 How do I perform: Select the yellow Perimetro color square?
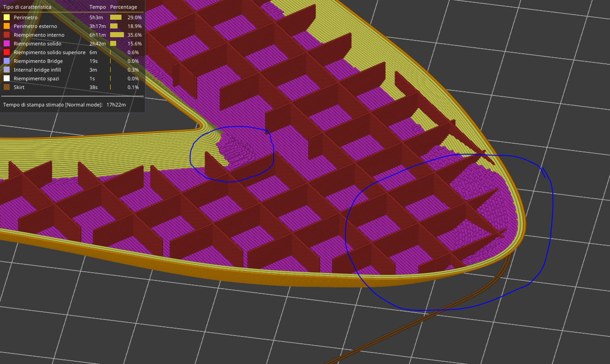(x=6, y=17)
